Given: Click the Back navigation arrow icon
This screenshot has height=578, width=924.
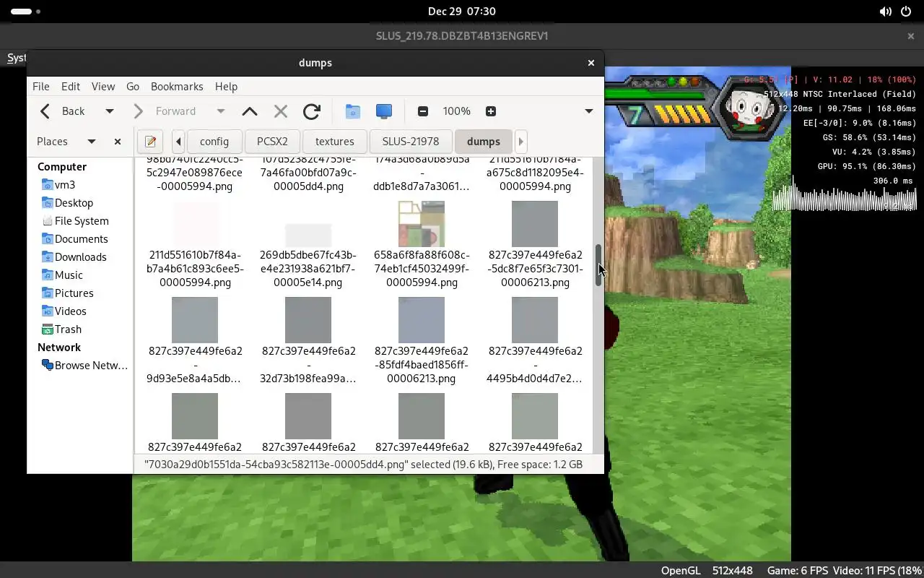Looking at the screenshot, I should click(x=45, y=111).
